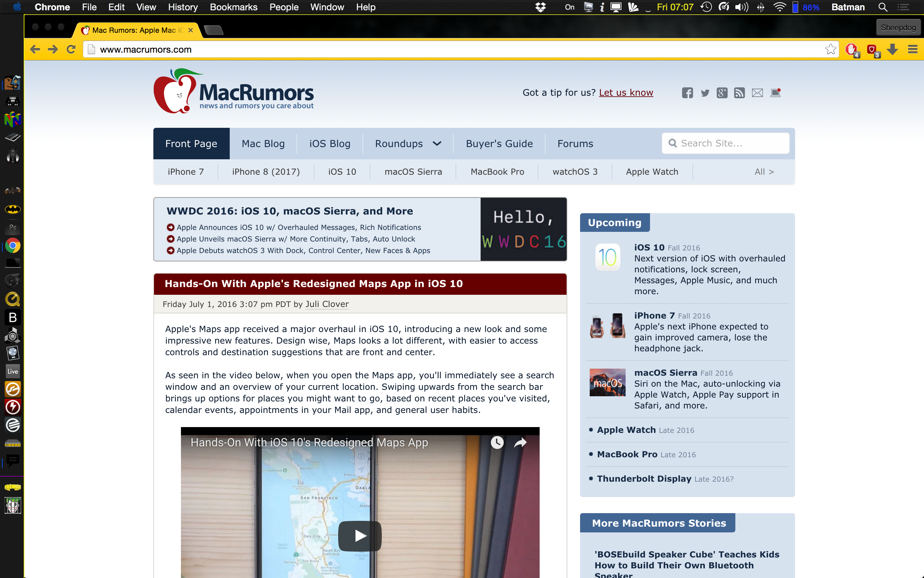
Task: Open the Live app in the dock
Action: (x=13, y=371)
